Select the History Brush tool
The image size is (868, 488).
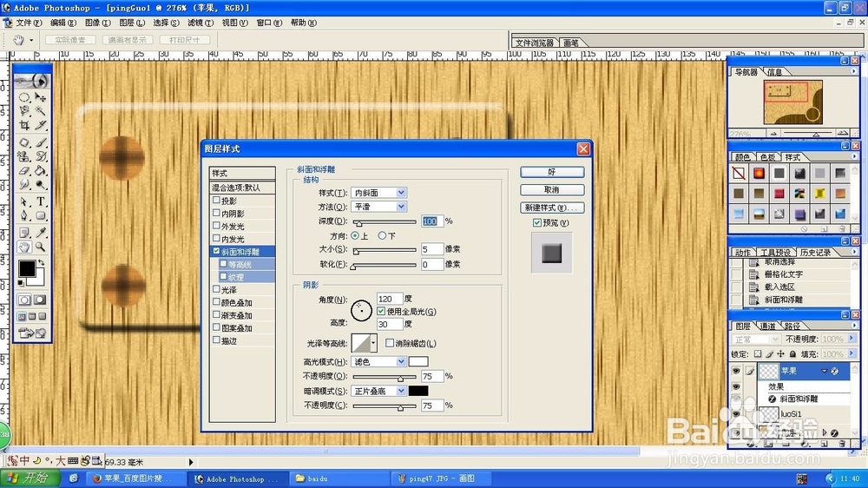click(x=41, y=157)
